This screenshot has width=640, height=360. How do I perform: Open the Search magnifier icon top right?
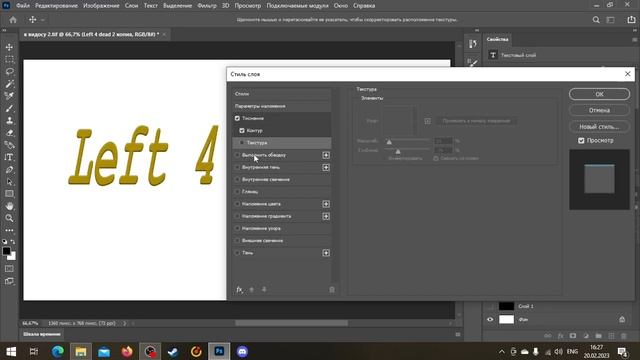point(596,20)
